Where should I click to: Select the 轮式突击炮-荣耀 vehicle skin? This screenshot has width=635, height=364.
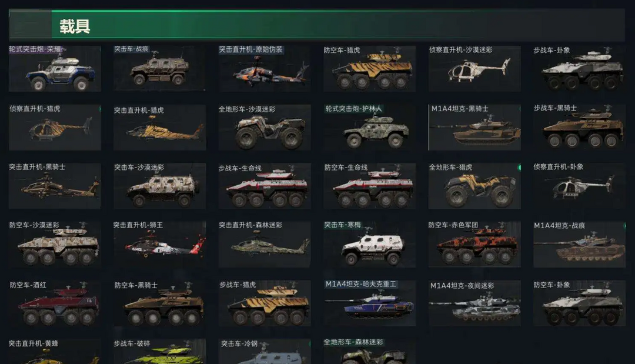[x=55, y=68]
